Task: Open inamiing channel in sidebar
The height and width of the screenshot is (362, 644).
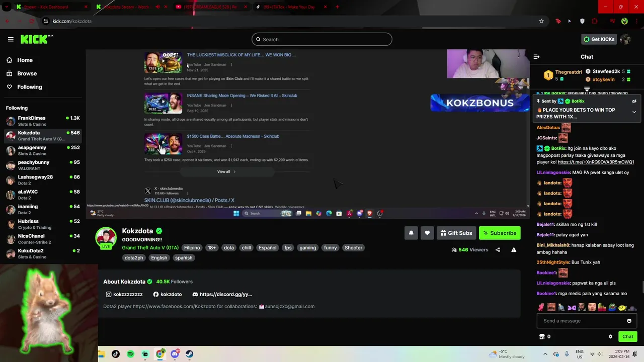Action: point(43,209)
